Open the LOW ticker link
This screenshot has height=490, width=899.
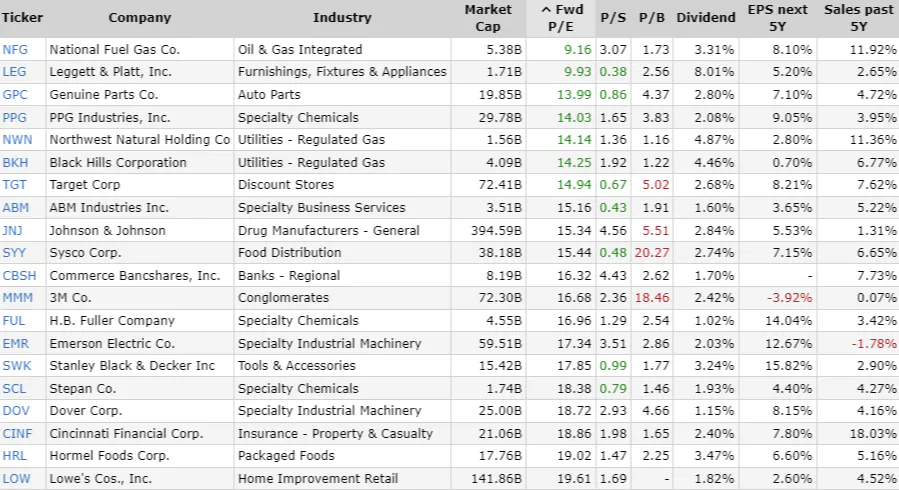point(16,479)
